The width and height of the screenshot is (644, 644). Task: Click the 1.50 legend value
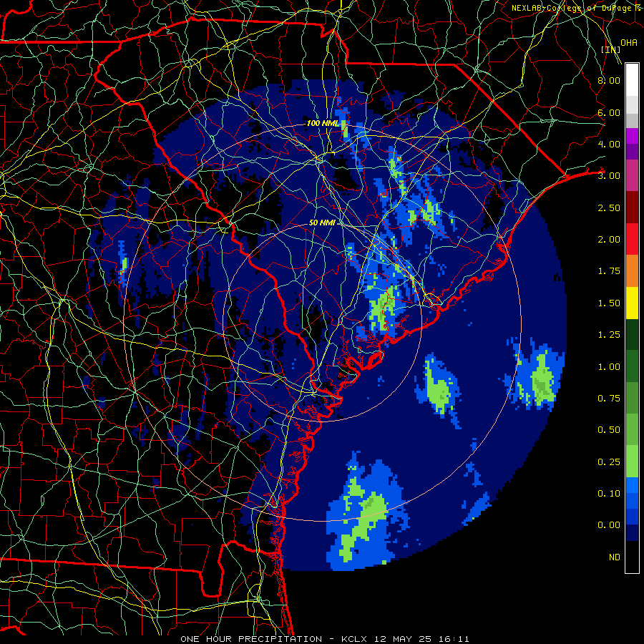tap(609, 303)
